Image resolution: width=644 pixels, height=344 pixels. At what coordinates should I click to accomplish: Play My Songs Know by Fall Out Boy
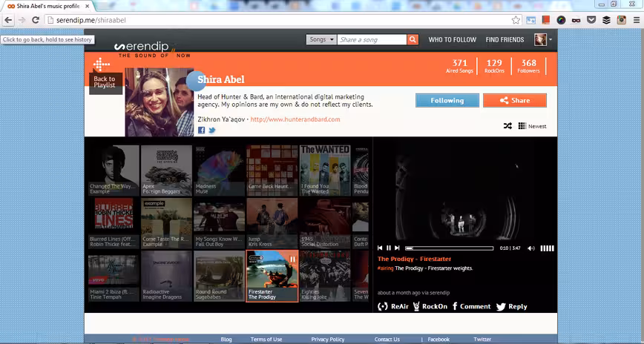point(220,223)
